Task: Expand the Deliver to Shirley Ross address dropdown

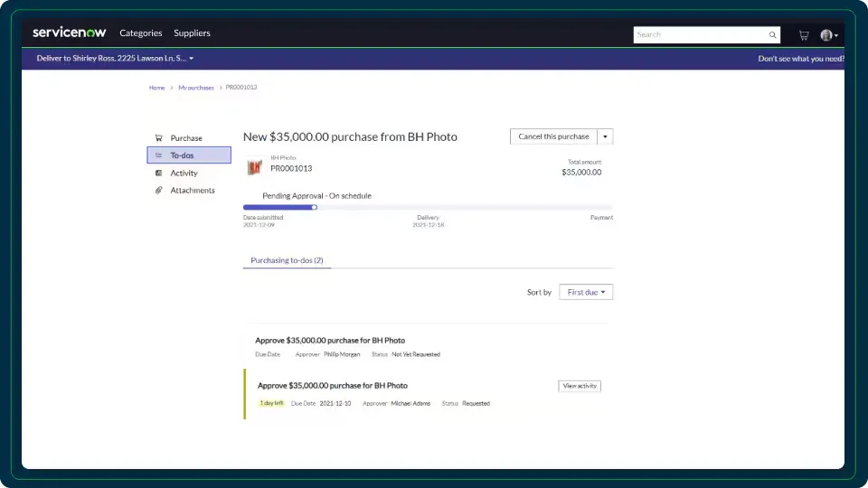Action: (x=115, y=58)
